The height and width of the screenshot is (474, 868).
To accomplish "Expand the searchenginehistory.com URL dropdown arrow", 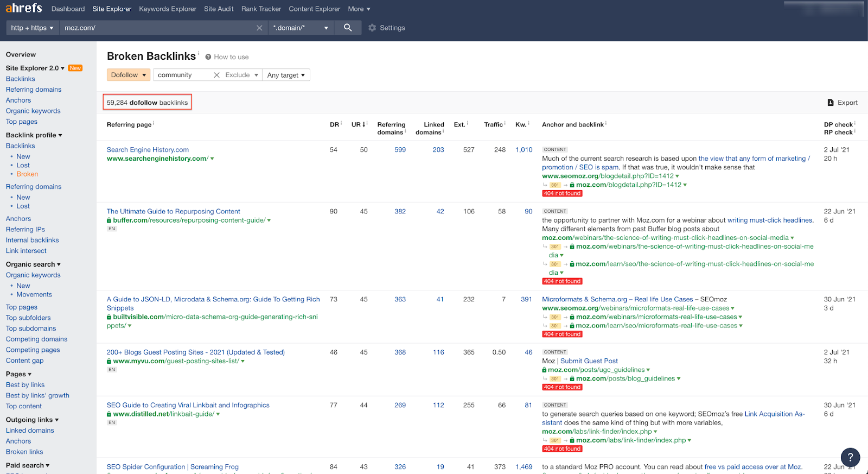I will point(212,159).
